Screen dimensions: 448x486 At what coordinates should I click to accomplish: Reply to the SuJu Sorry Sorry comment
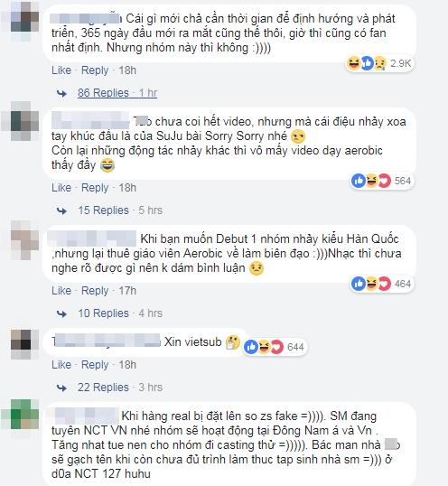95,188
